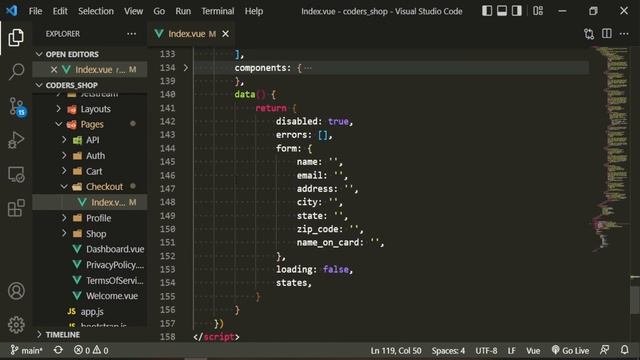
Task: Open the Accounts menu icon
Action: point(16,291)
